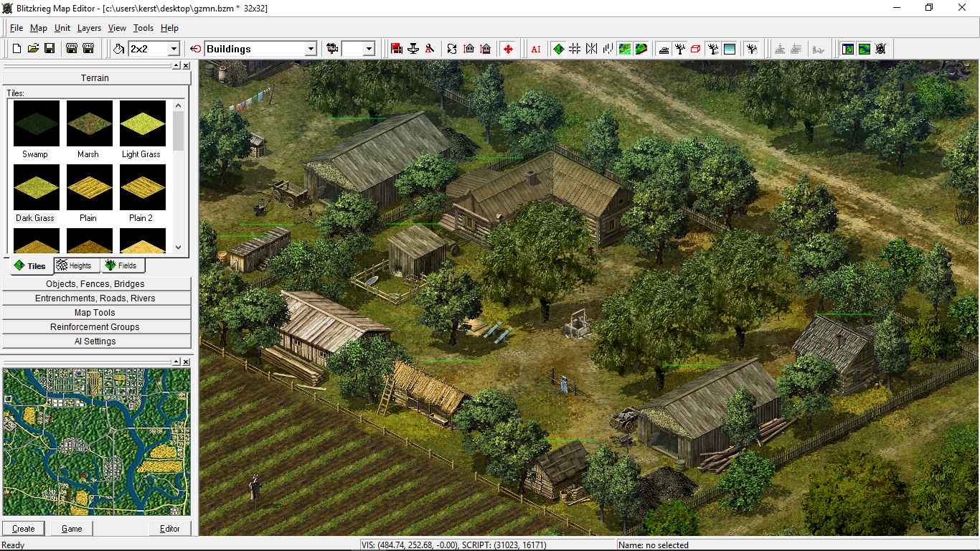Viewport: 980px width, 551px height.
Task: Click the vertical bars toolbar icon
Action: [608, 49]
